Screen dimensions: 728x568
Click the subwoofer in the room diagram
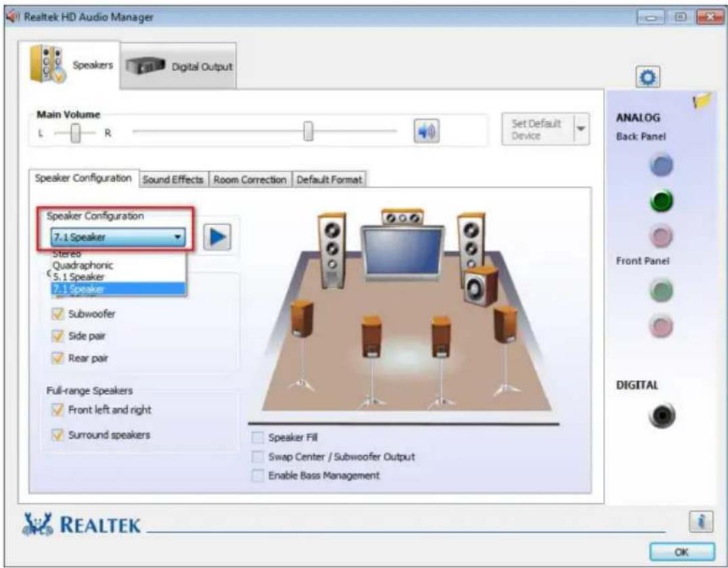480,286
